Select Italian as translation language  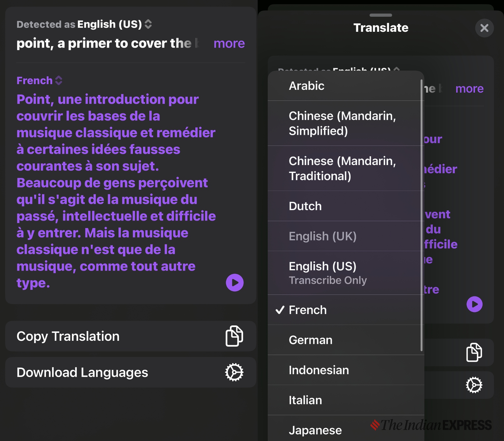(x=305, y=400)
